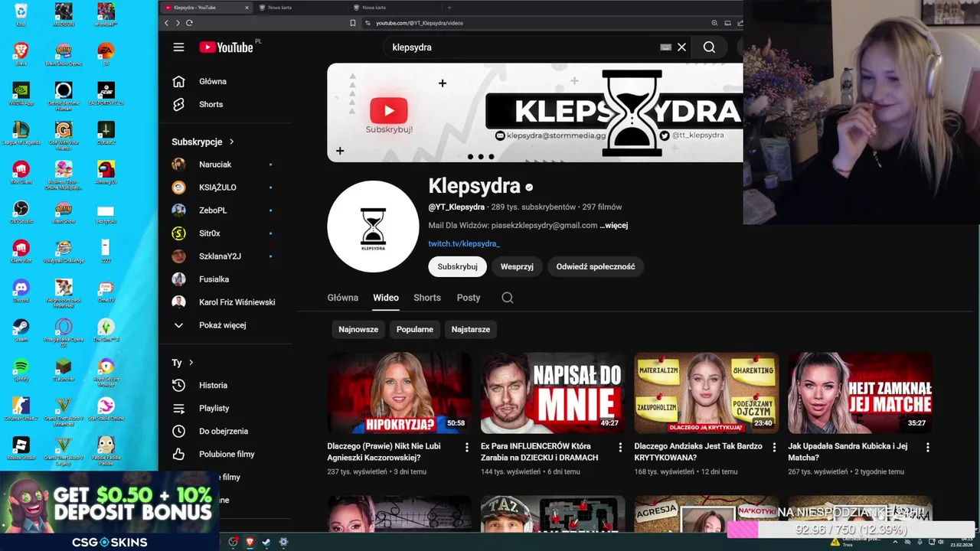Click the Subskrybuj button
This screenshot has width=980, height=551.
coord(457,266)
